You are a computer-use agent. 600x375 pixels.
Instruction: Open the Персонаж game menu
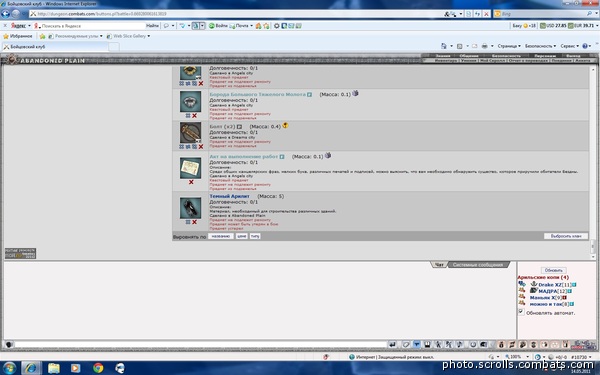click(545, 56)
